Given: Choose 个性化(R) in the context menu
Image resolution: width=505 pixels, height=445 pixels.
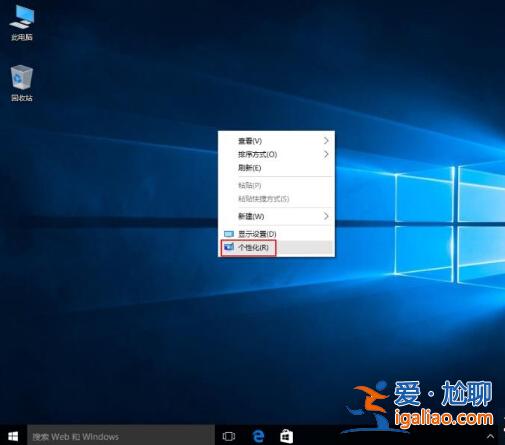Looking at the screenshot, I should [276, 248].
